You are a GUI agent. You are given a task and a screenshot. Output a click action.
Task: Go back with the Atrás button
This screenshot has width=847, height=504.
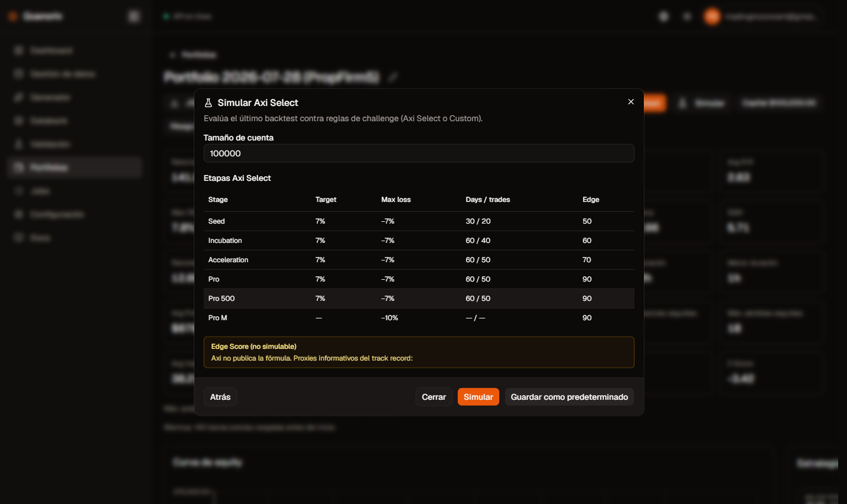220,397
